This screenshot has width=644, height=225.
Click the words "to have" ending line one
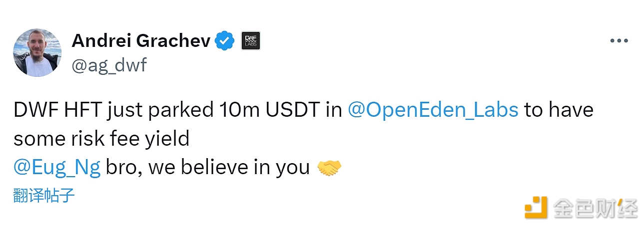click(x=558, y=110)
